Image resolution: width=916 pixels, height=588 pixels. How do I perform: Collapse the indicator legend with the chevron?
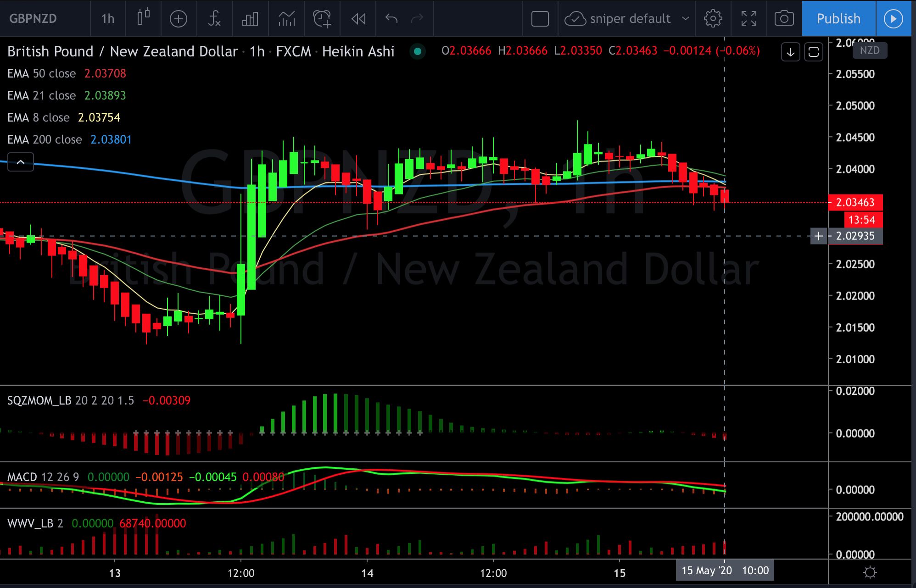(21, 162)
